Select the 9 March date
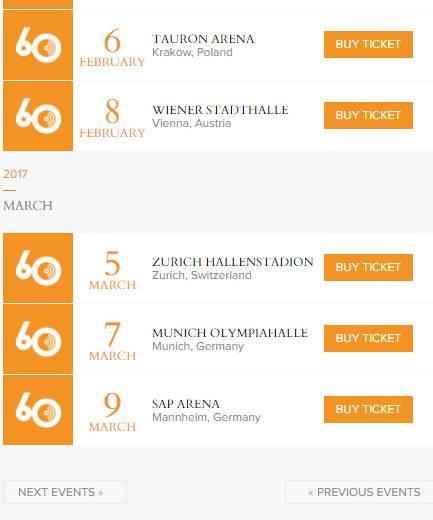This screenshot has width=433, height=520. coord(112,412)
